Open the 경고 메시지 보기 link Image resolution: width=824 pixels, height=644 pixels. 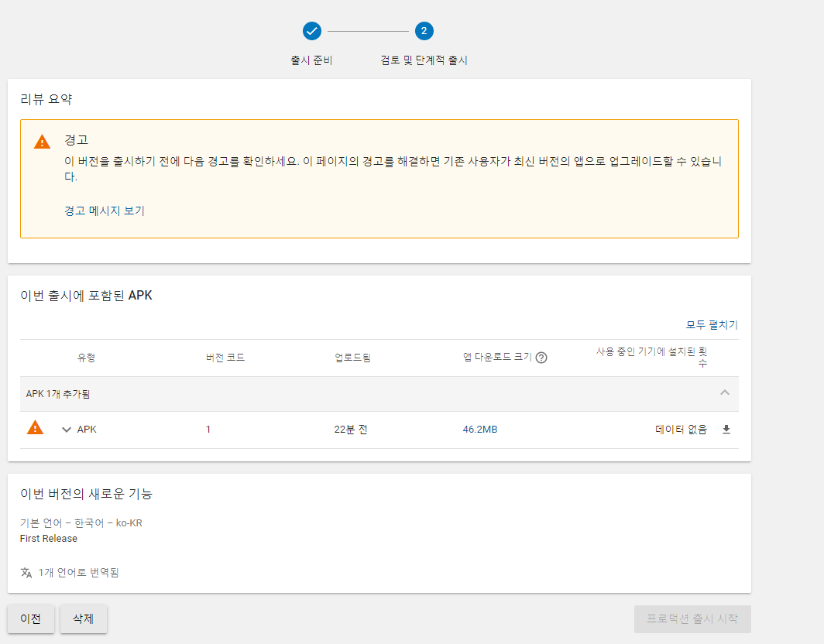coord(104,211)
